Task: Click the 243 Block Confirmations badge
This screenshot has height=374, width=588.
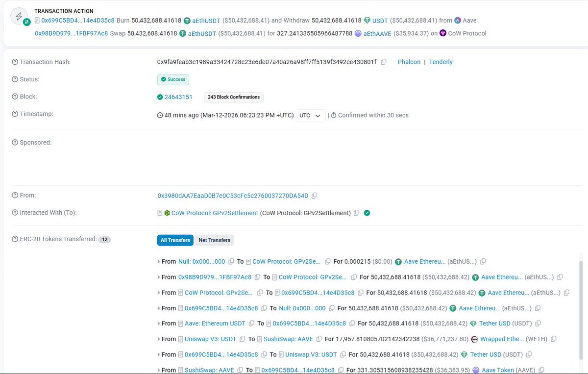Action: [x=234, y=97]
